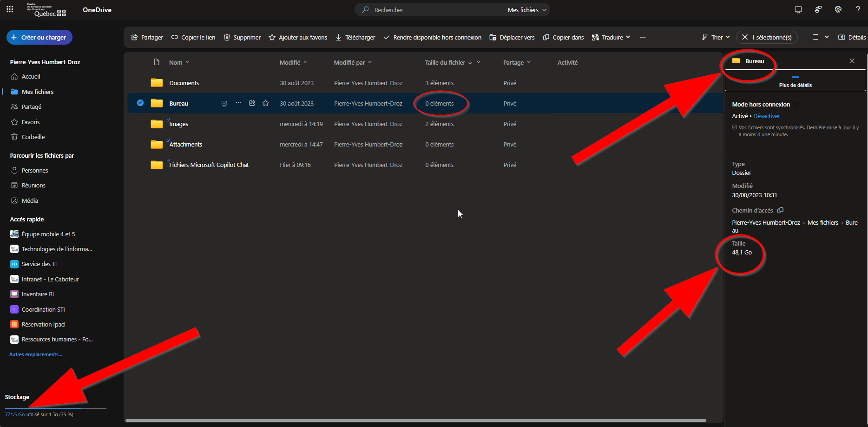868x427 pixels.
Task: Add Bureau to favorites with star icon
Action: [x=266, y=103]
